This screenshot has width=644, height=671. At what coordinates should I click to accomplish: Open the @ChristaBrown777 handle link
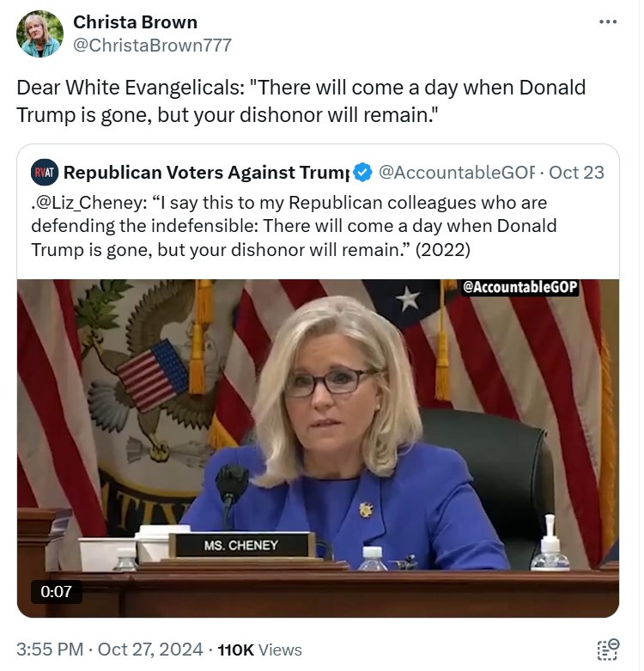(152, 46)
